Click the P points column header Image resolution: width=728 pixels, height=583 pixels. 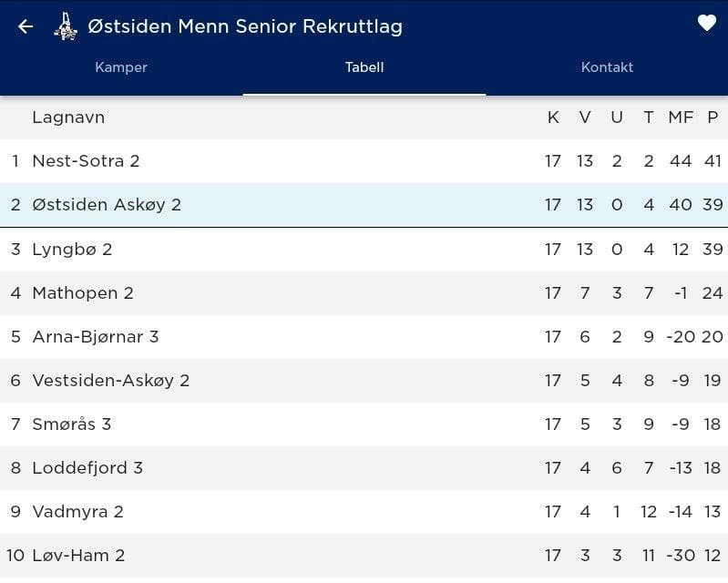coord(713,118)
